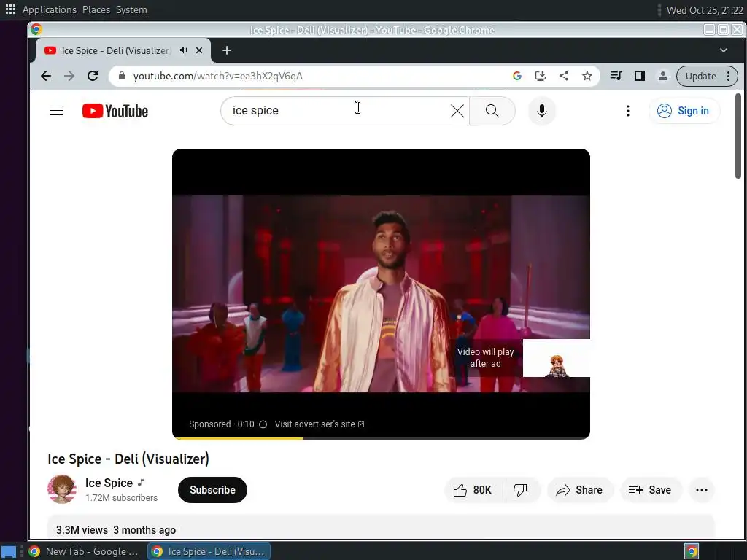The height and width of the screenshot is (560, 747).
Task: Open the Ice Spice channel avatar
Action: pos(62,489)
